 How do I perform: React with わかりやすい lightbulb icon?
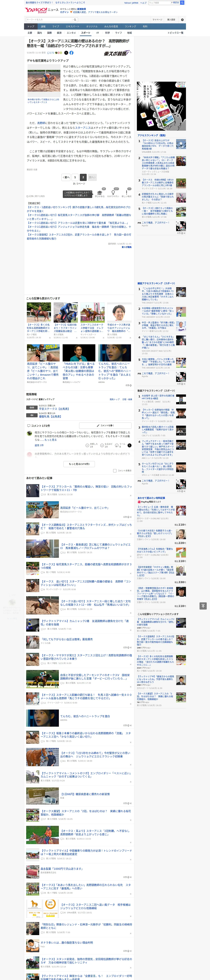click(113, 193)
